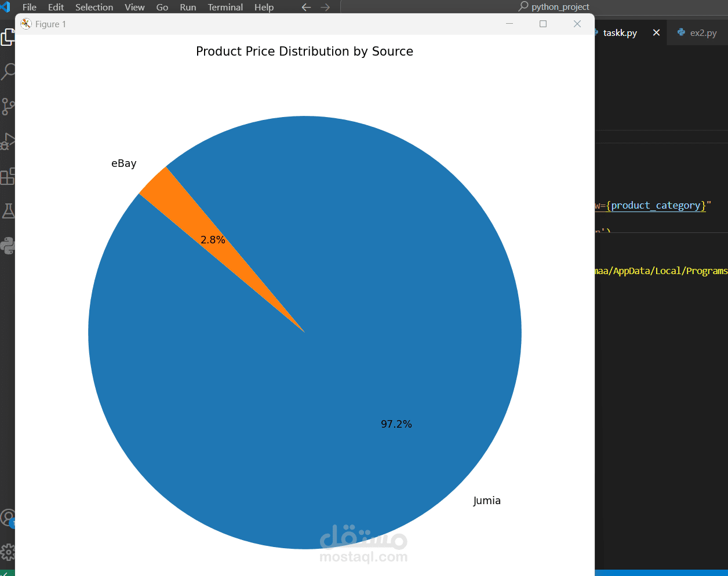Click the VS Code logo icon
Viewport: 728px width, 576px height.
click(x=5, y=7)
